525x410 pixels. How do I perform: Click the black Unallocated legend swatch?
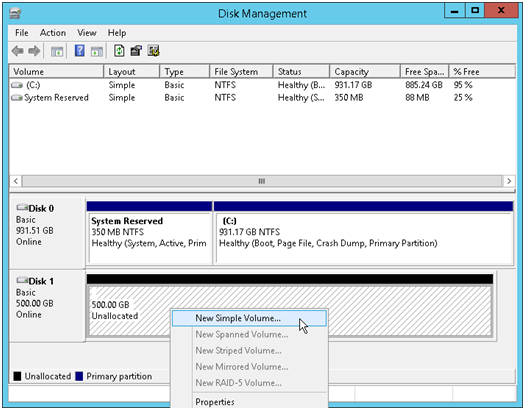point(17,376)
